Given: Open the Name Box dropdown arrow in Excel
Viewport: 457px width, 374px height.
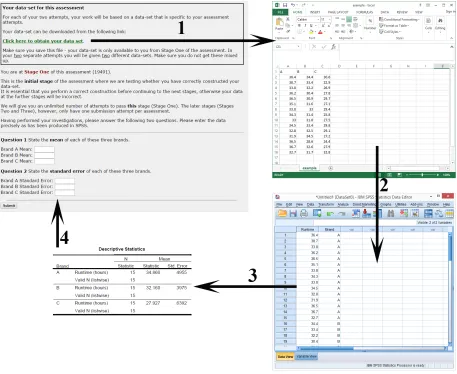Looking at the screenshot, I should pyautogui.click(x=298, y=47).
